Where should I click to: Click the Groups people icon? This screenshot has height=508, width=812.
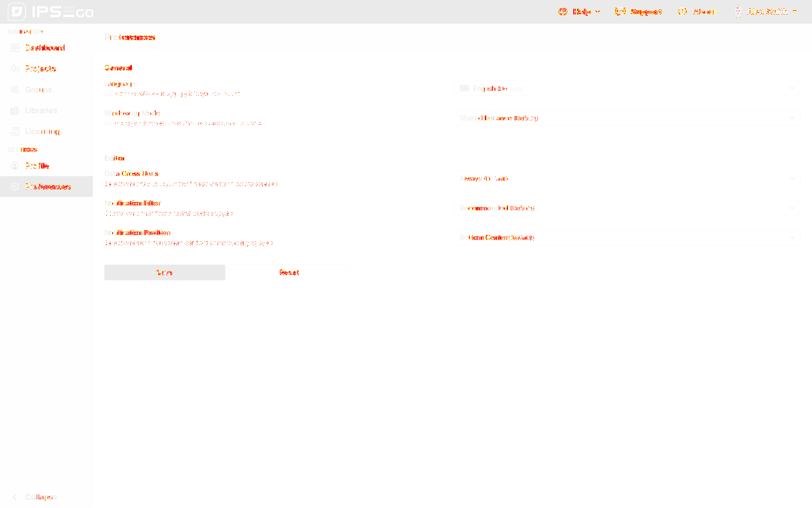15,90
